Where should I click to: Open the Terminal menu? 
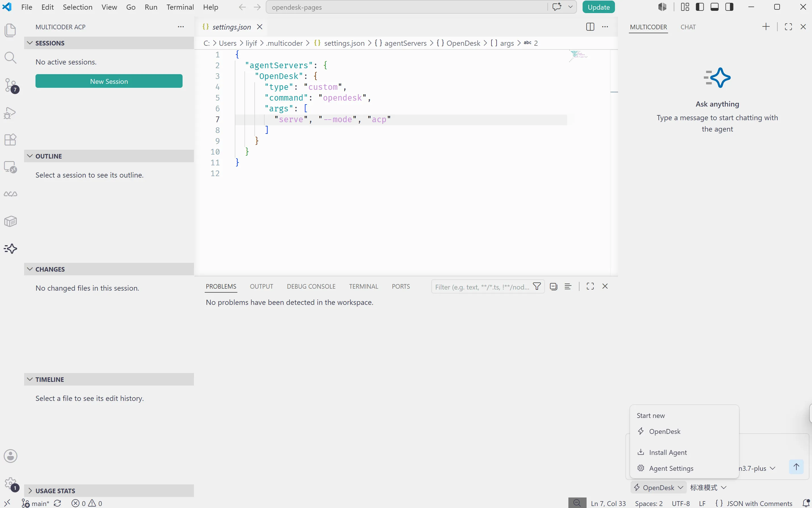[x=180, y=7]
